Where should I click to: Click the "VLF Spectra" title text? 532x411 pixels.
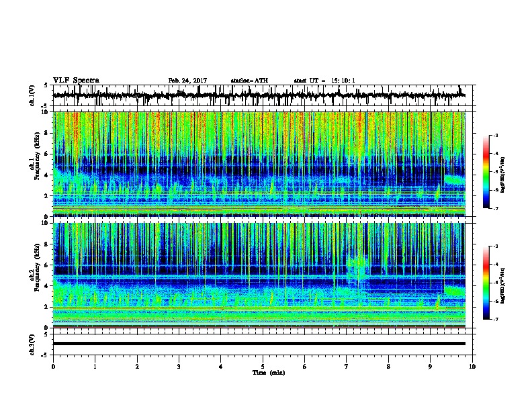tap(76, 81)
